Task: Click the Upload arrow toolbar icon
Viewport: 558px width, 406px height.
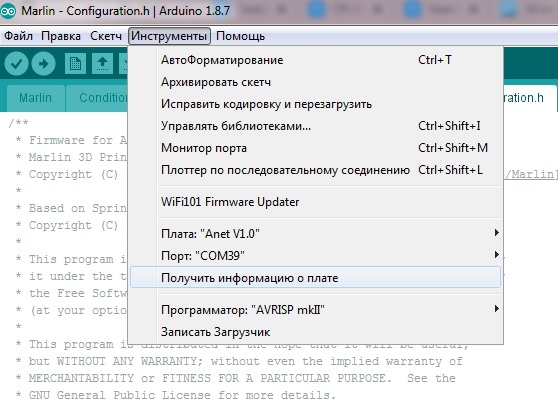Action: pos(43,64)
